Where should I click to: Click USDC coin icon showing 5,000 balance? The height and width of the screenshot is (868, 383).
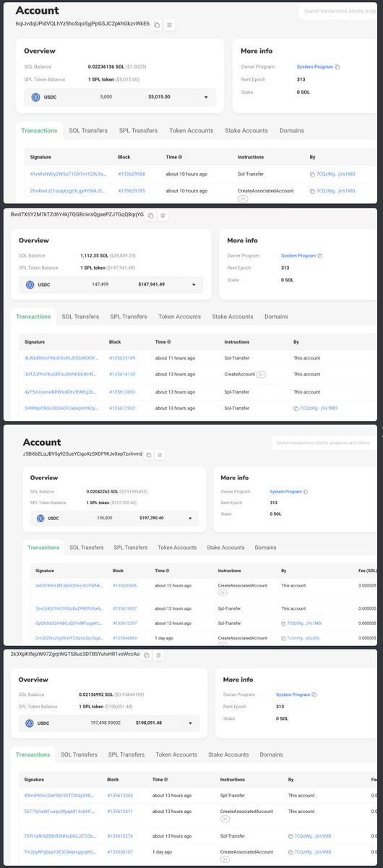click(34, 96)
